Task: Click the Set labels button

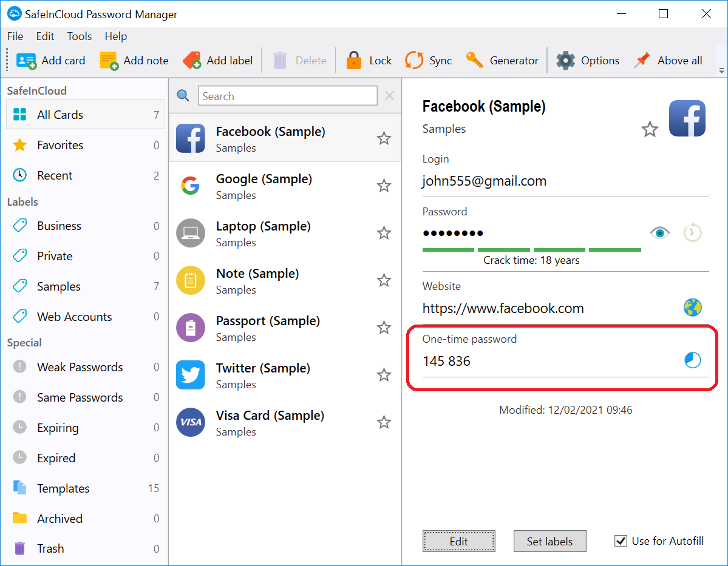Action: tap(549, 541)
